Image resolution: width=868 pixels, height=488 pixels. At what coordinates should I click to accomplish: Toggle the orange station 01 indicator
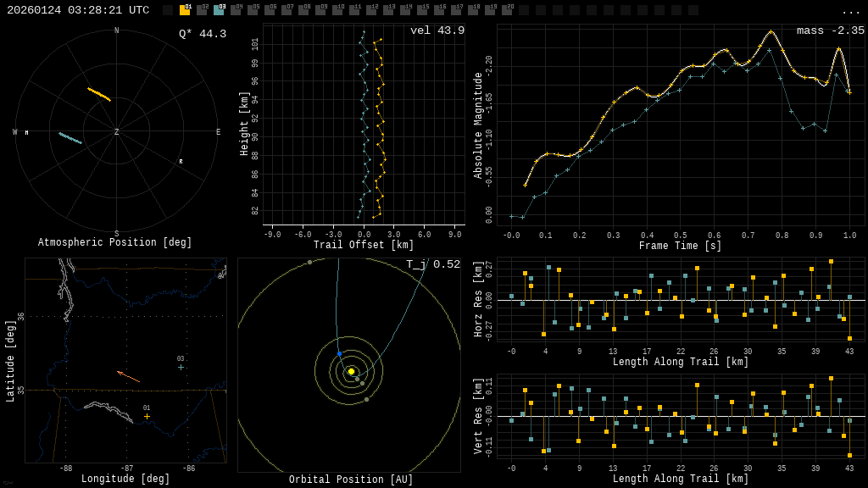point(185,10)
